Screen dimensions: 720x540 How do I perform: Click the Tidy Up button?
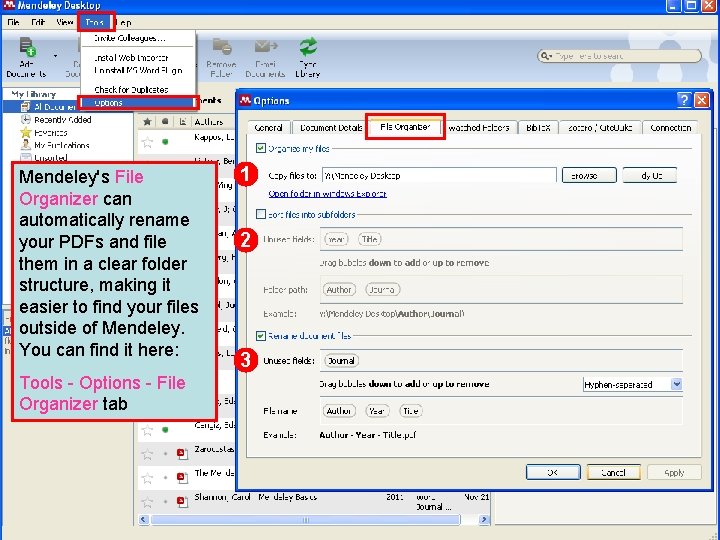[x=650, y=175]
